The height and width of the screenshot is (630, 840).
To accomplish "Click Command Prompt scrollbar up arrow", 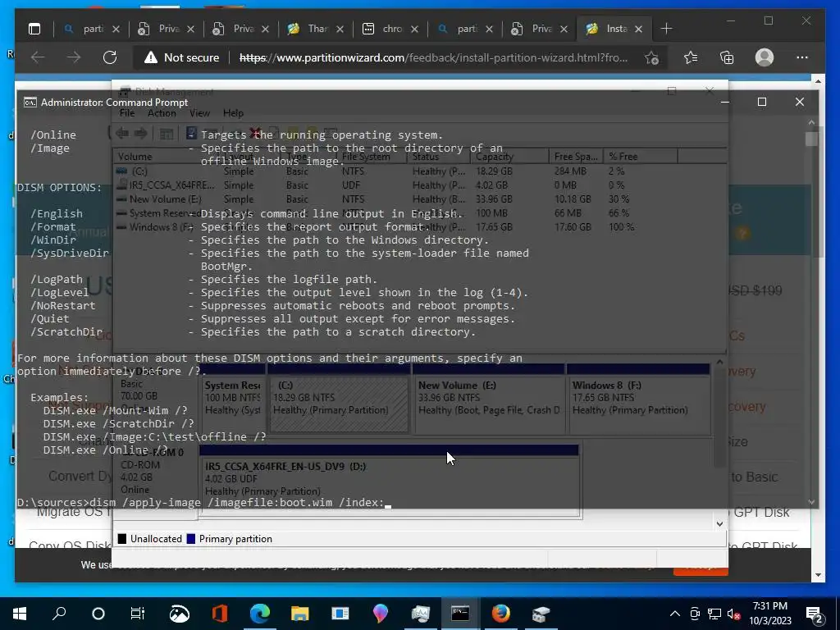I will tap(811, 123).
